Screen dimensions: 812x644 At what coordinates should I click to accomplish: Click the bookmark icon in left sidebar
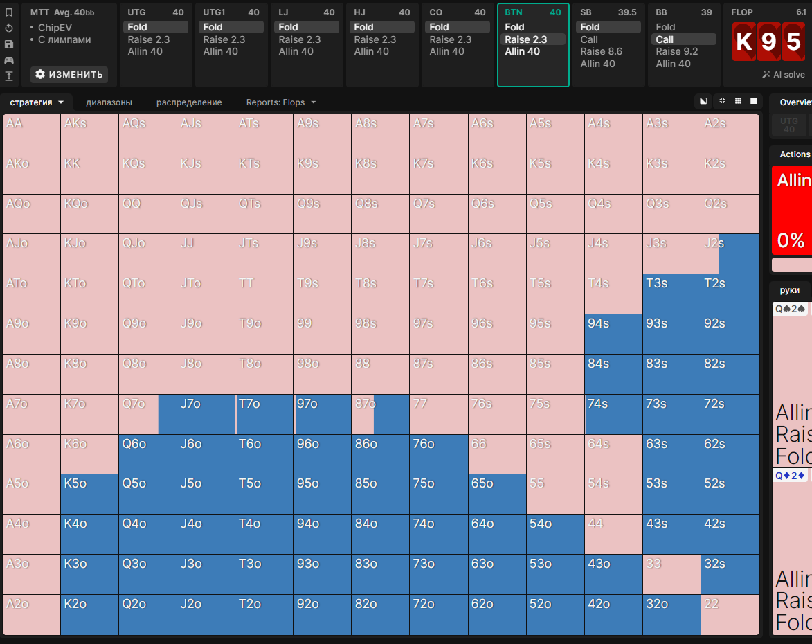click(9, 12)
